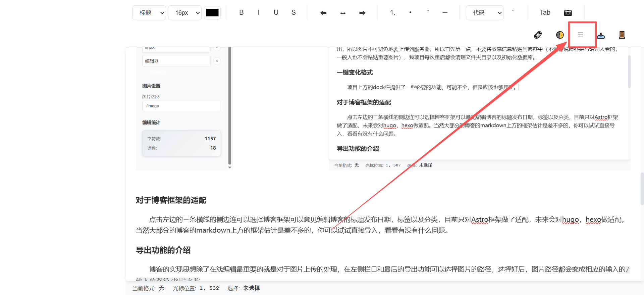This screenshot has height=295, width=644.
Task: Open the 标题 heading dropdown
Action: (x=149, y=13)
